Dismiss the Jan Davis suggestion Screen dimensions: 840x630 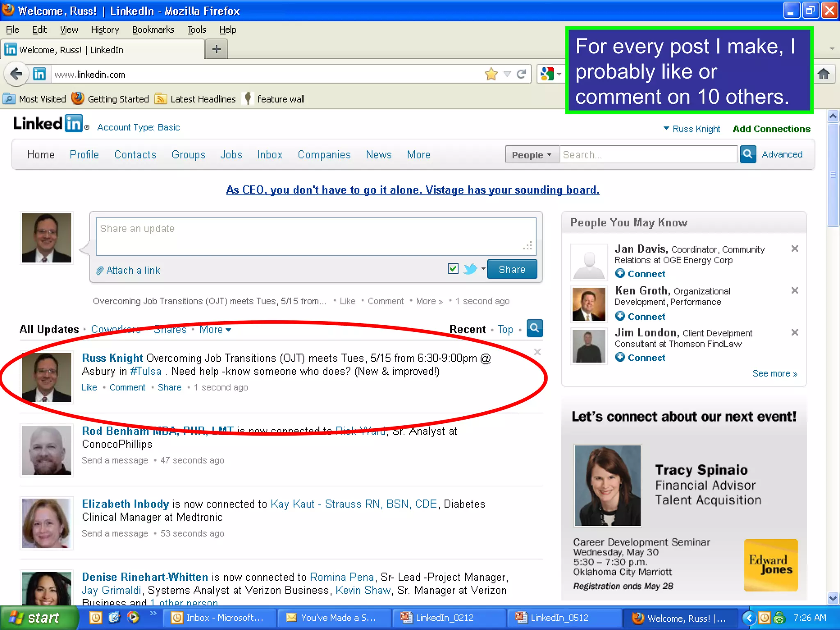(794, 249)
